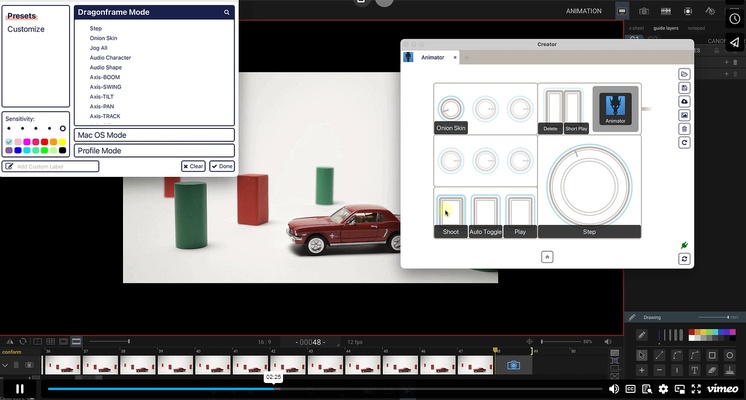
Task: Select the Animator profile tile
Action: (615, 108)
